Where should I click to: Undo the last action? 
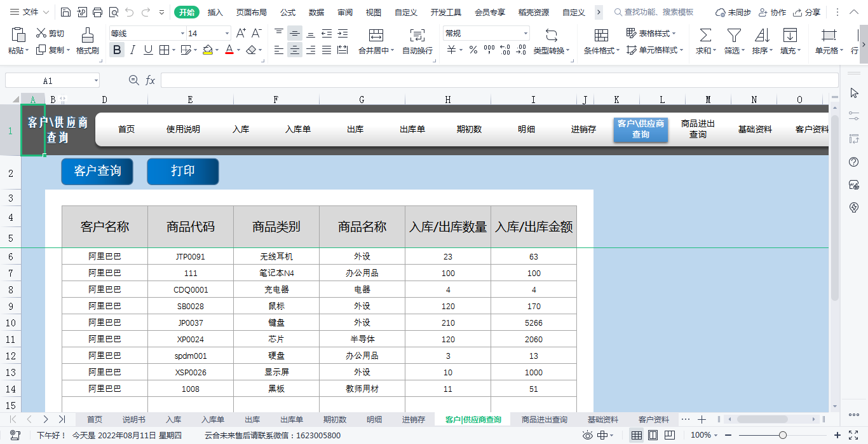[x=130, y=12]
